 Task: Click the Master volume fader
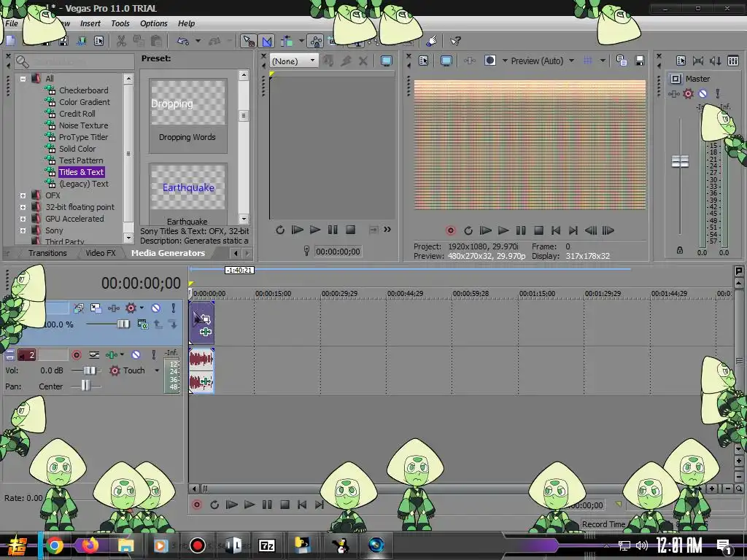[680, 161]
